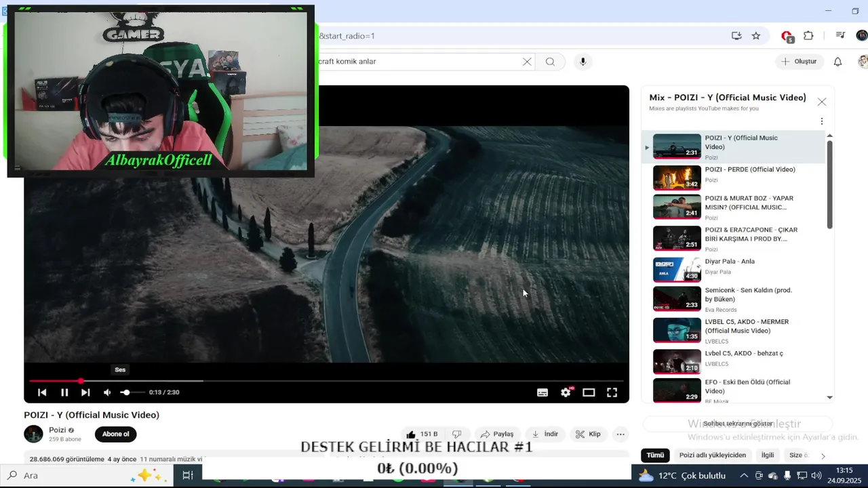Screen dimensions: 868x488
Task: Play POIZI - PERDE (Official Video)
Action: coord(733,177)
